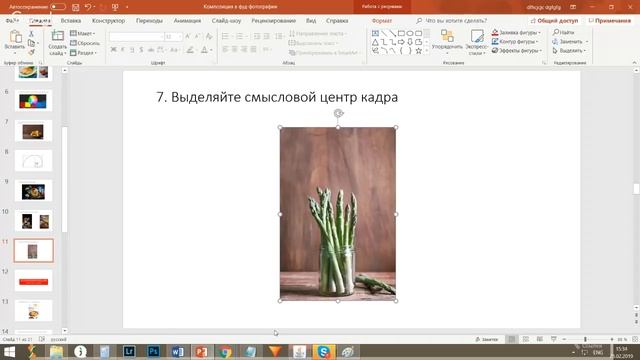Click the Save icon in the quick access toolbar
Viewport: 640px width, 360px height.
pos(76,7)
